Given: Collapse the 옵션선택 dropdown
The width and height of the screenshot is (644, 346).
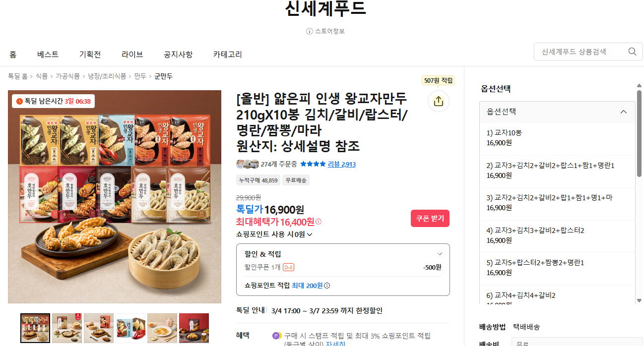Looking at the screenshot, I should point(624,112).
